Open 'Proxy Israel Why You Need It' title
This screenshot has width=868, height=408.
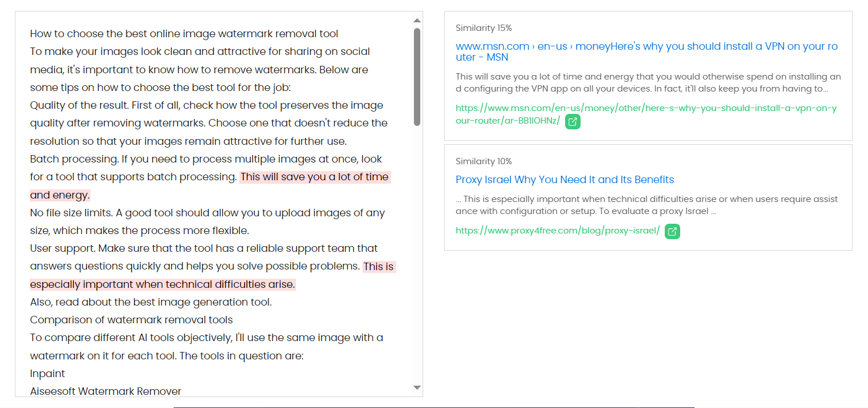click(x=565, y=180)
